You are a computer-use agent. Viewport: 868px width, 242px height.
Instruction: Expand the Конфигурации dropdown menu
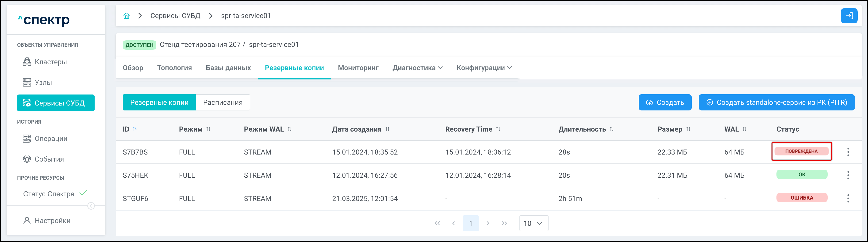[x=484, y=68]
